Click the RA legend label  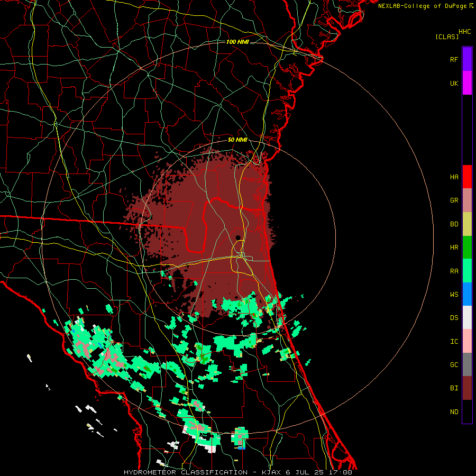(x=454, y=271)
